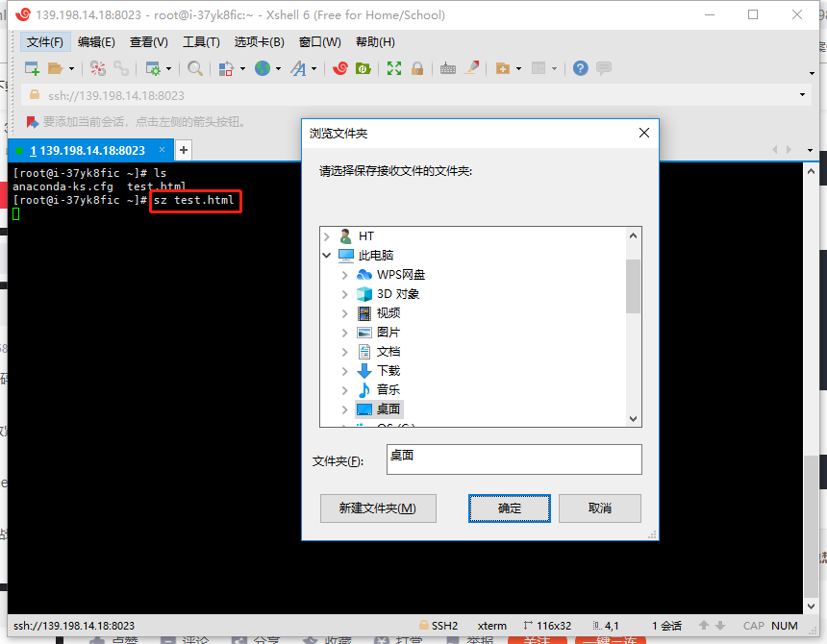This screenshot has height=644, width=827.
Task: Click the lock screen padlock icon
Action: [417, 68]
